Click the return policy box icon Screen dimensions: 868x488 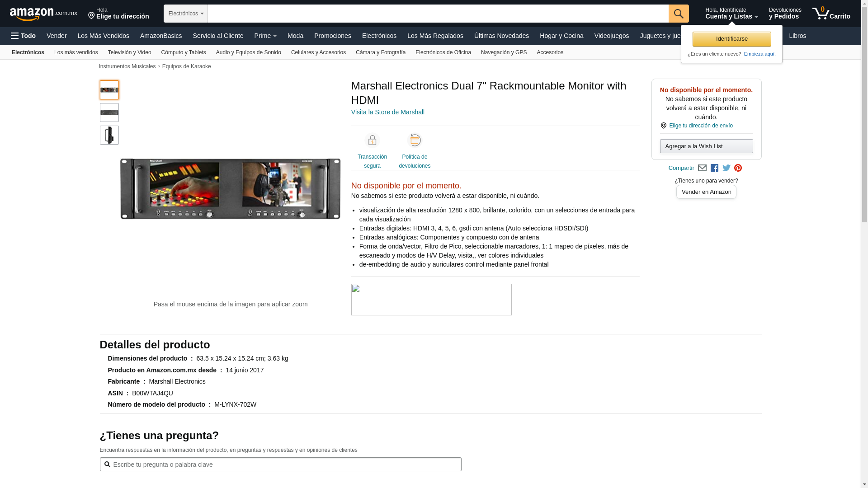(x=414, y=141)
